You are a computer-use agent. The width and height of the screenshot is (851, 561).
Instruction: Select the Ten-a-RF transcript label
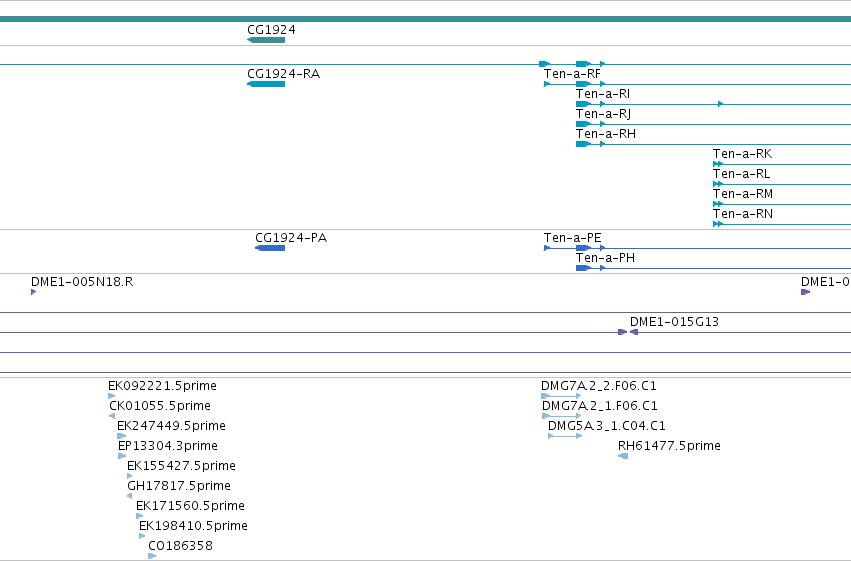pyautogui.click(x=572, y=74)
